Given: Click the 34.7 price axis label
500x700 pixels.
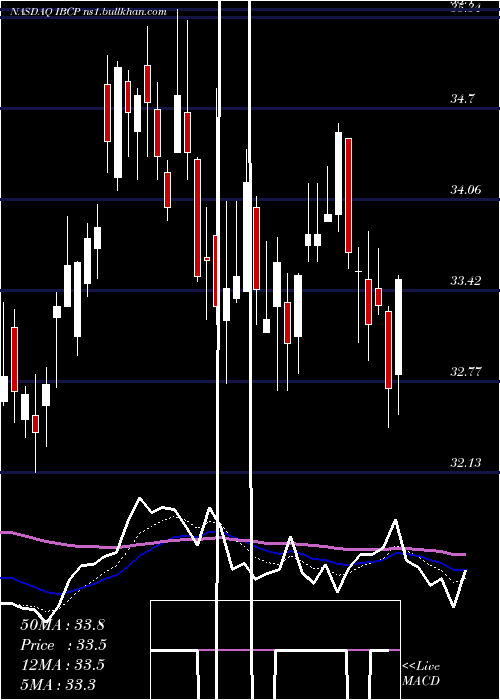Looking at the screenshot, I should coord(462,99).
